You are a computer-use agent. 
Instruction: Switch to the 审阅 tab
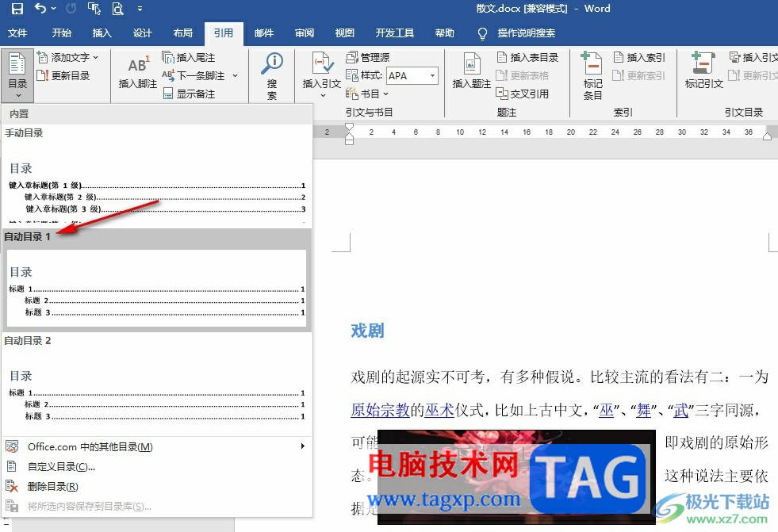[305, 33]
